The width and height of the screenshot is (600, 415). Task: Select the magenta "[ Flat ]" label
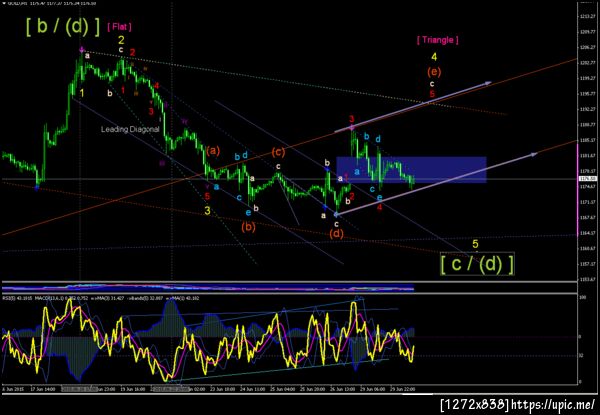120,26
